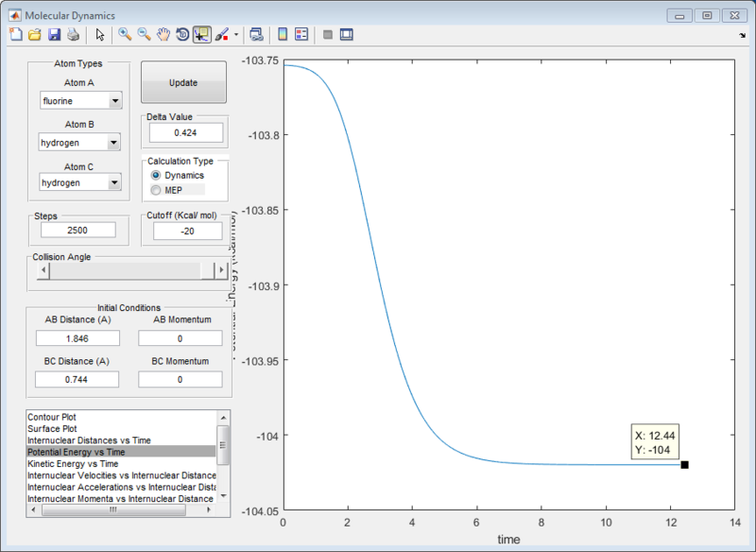Image resolution: width=756 pixels, height=552 pixels.
Task: Click the Delta Value input field
Action: click(186, 132)
